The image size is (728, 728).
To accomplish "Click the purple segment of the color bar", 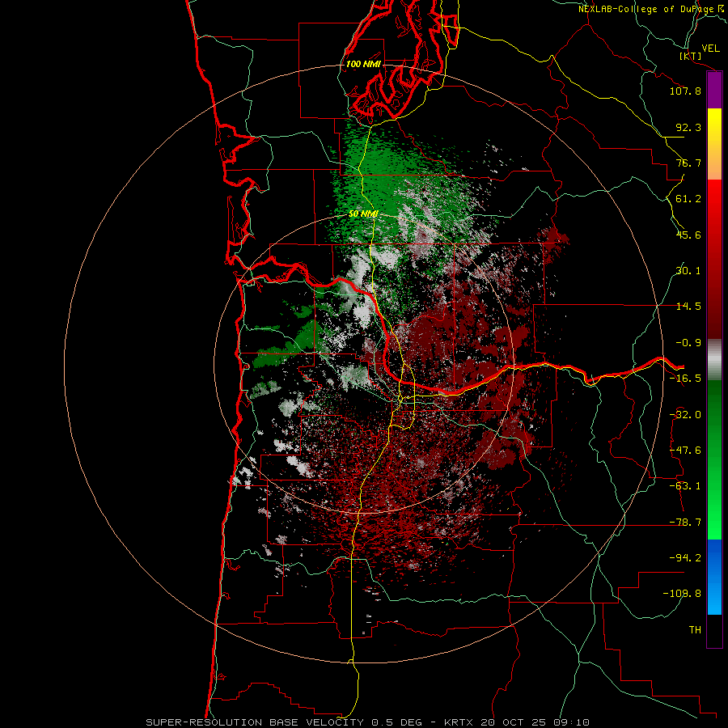I will [714, 90].
